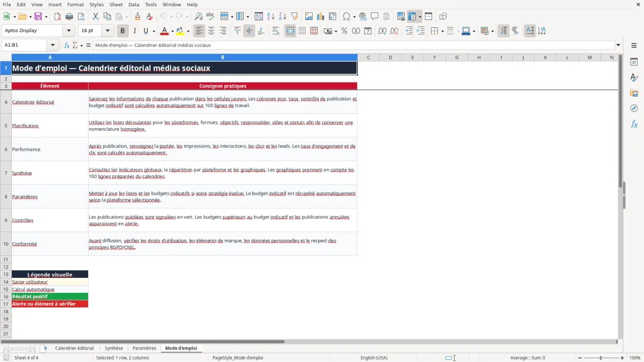Open the sidebar Properties panel
Image resolution: width=644 pixels, height=362 pixels.
tap(634, 62)
